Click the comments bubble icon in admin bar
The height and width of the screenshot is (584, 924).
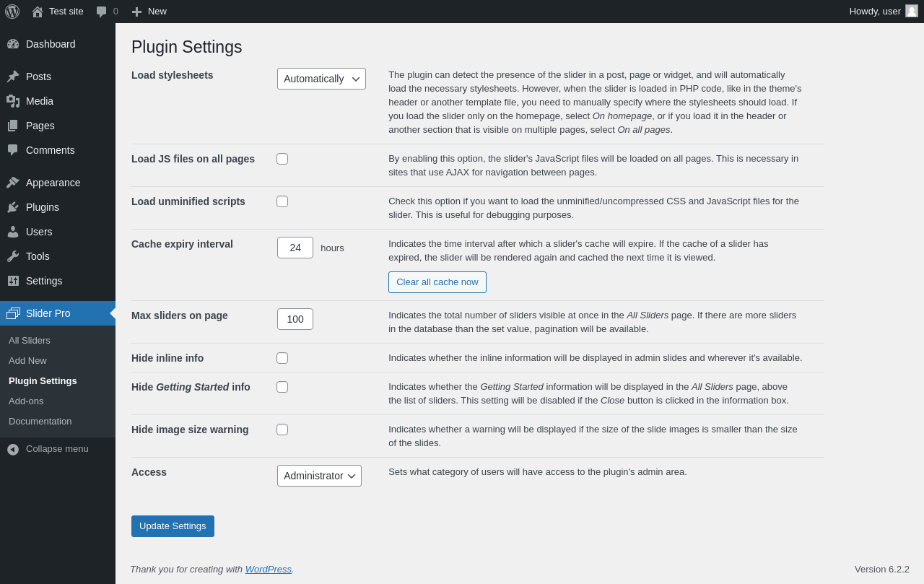102,12
